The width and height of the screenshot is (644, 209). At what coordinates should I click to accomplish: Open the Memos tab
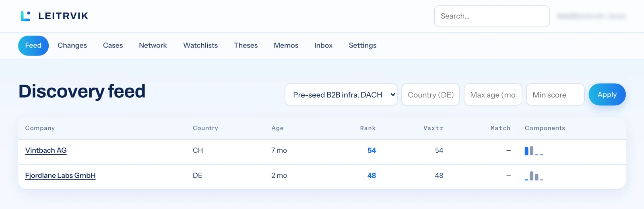pos(286,45)
